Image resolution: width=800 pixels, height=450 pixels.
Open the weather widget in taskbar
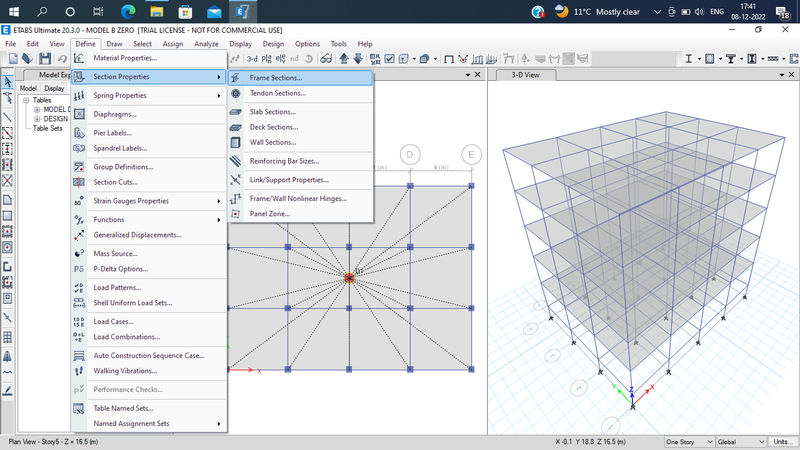click(597, 11)
